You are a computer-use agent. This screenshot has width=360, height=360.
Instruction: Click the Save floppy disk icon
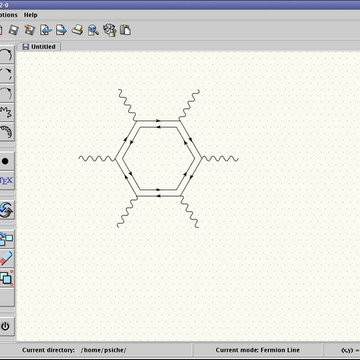[x=13, y=30]
